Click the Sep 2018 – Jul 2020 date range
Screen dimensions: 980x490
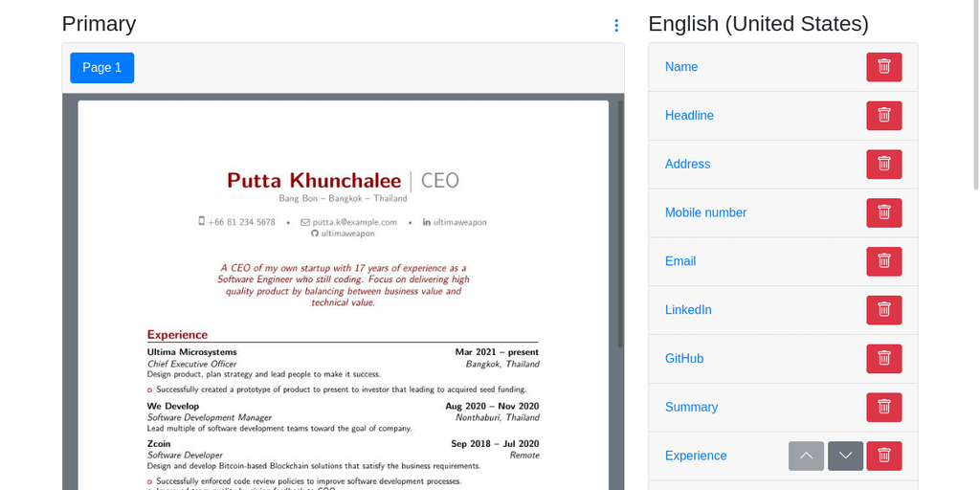pos(495,444)
